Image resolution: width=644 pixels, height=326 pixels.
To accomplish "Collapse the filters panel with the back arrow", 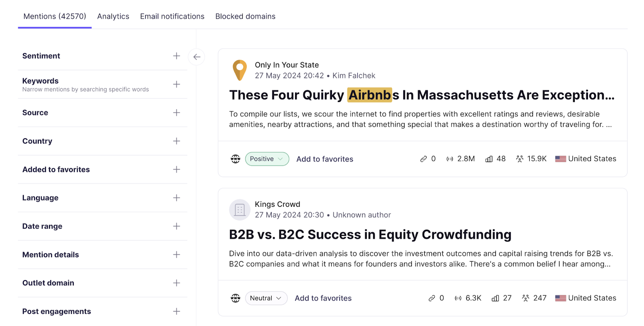I will pos(196,57).
